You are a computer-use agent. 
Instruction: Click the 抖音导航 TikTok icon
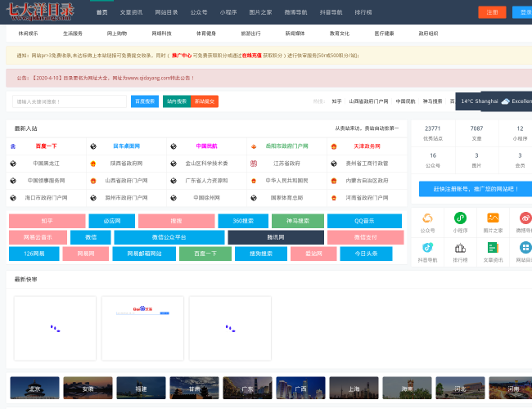(x=427, y=248)
